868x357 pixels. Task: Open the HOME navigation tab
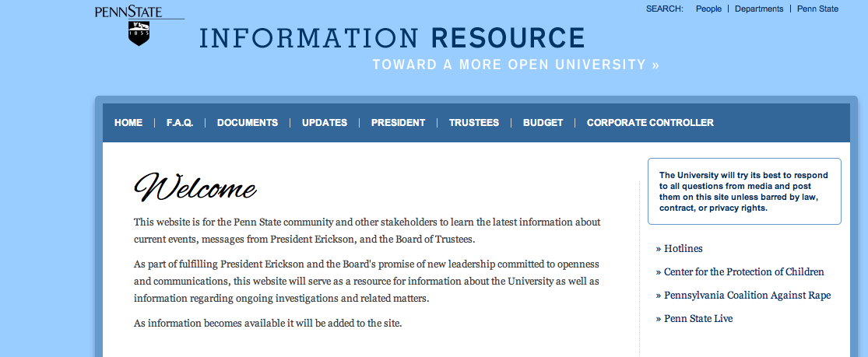tap(128, 123)
